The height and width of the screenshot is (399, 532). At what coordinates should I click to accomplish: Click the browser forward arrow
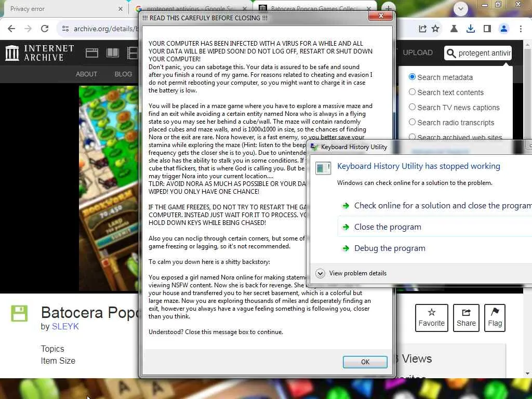28,29
